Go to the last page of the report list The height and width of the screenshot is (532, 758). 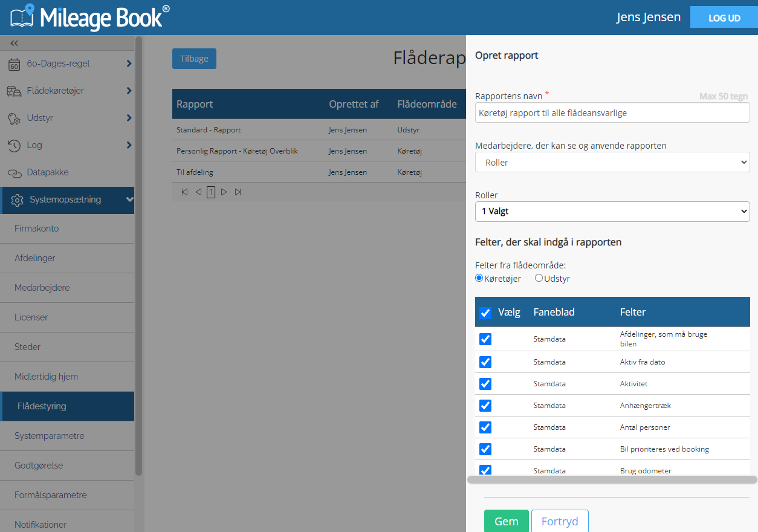[238, 192]
